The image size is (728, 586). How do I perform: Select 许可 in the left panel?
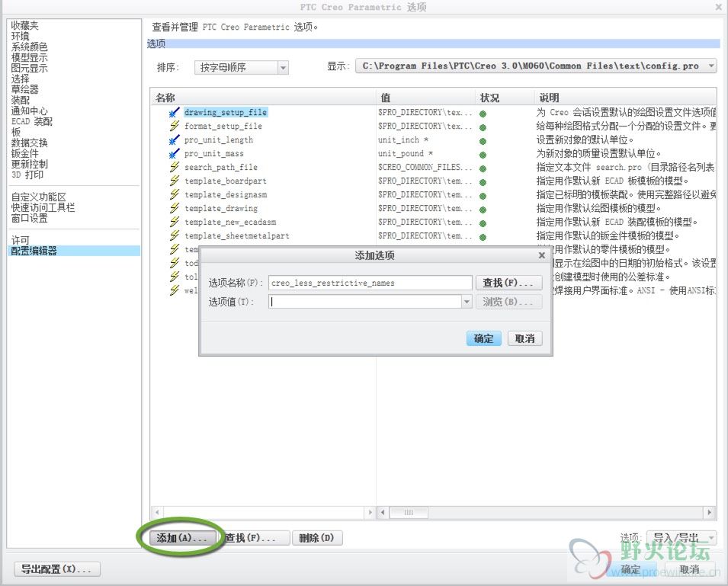[x=20, y=240]
